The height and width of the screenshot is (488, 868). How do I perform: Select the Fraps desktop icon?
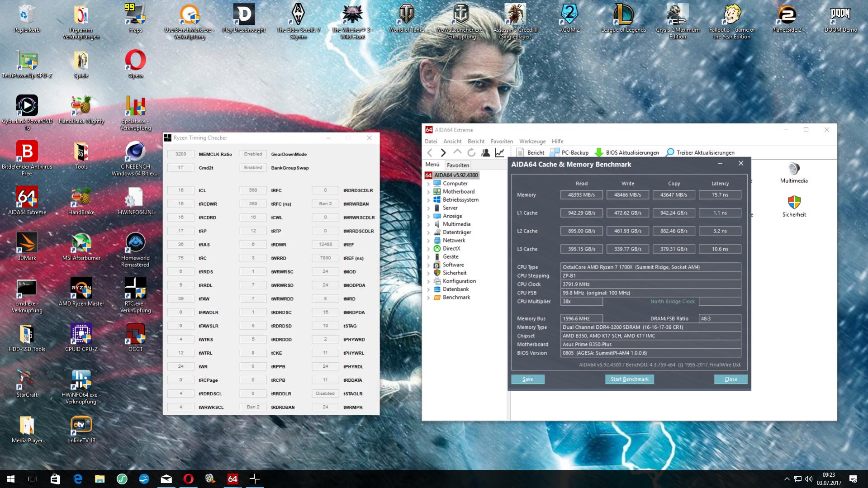(135, 19)
